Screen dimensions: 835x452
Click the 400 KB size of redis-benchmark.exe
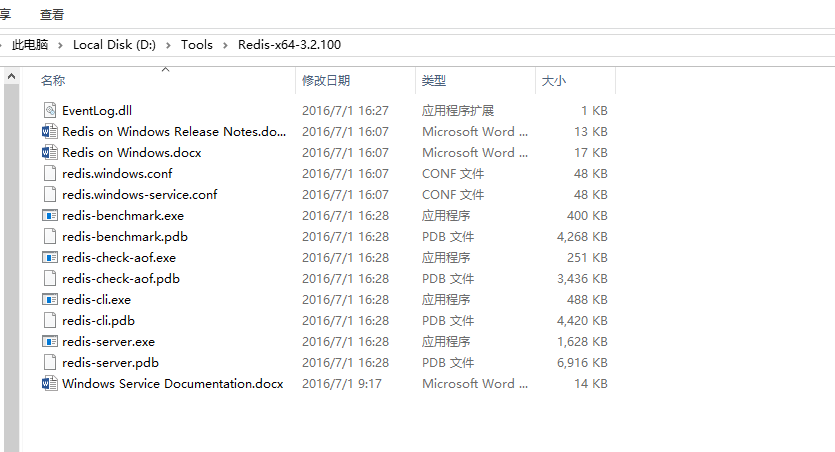(x=587, y=216)
